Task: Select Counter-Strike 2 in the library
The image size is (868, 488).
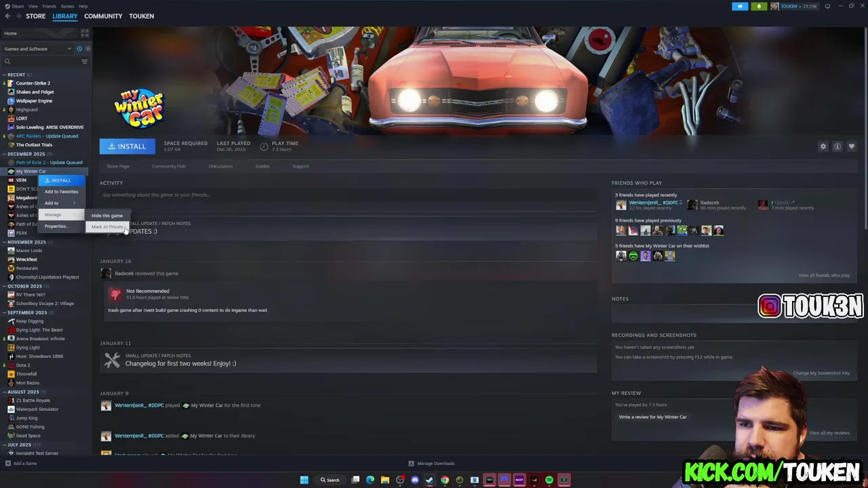Action: [x=33, y=83]
